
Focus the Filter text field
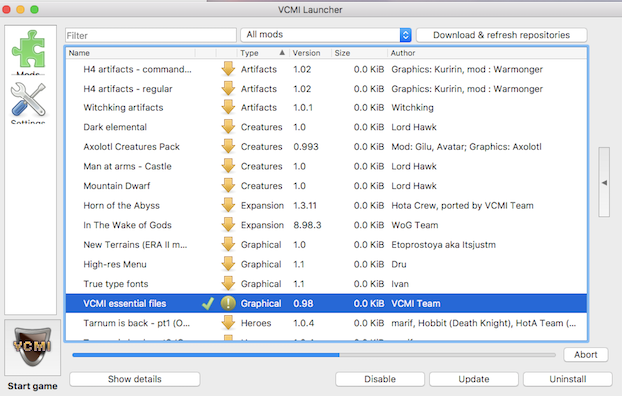(151, 35)
